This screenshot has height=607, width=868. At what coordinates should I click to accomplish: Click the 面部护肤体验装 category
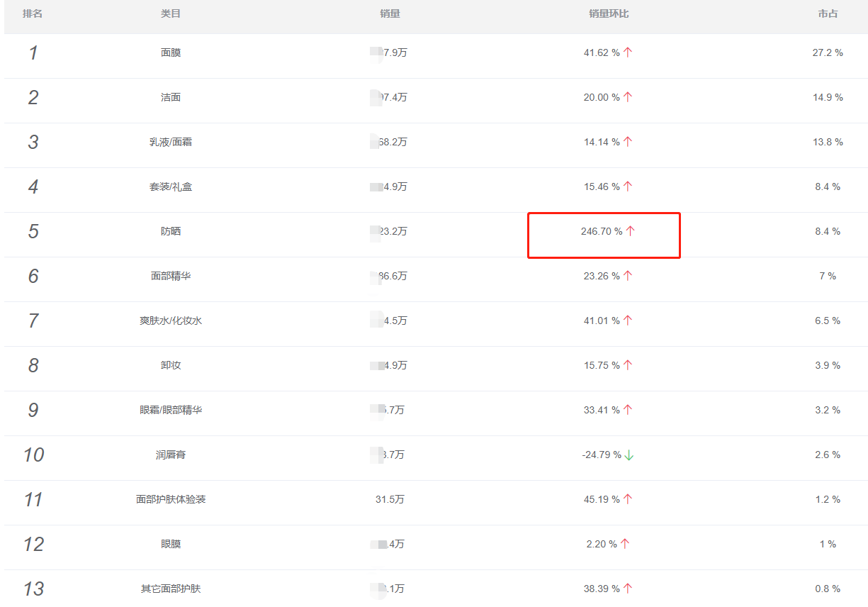coord(171,499)
